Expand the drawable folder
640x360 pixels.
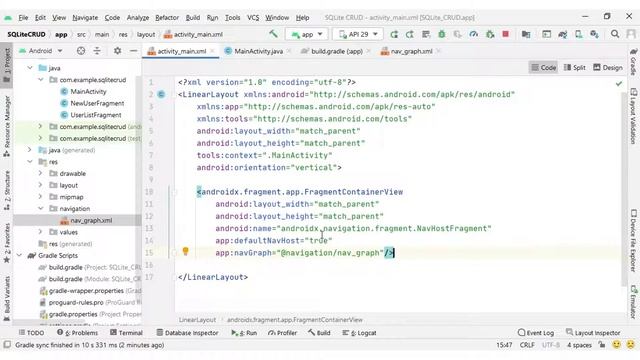[40, 173]
